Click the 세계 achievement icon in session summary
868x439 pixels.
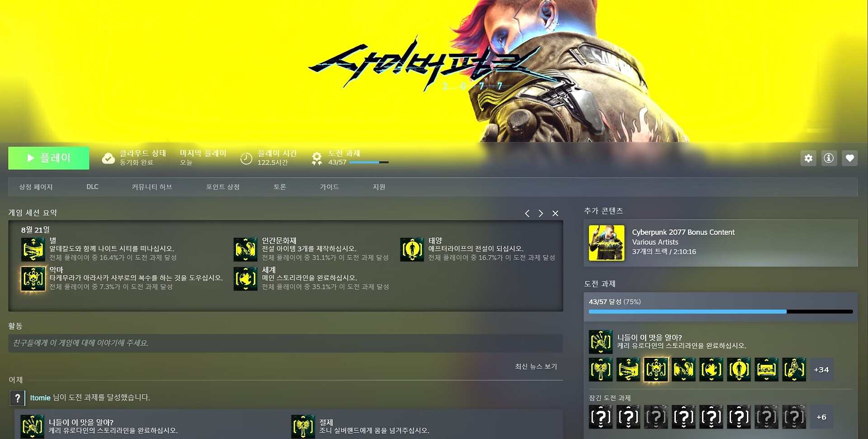tap(245, 279)
